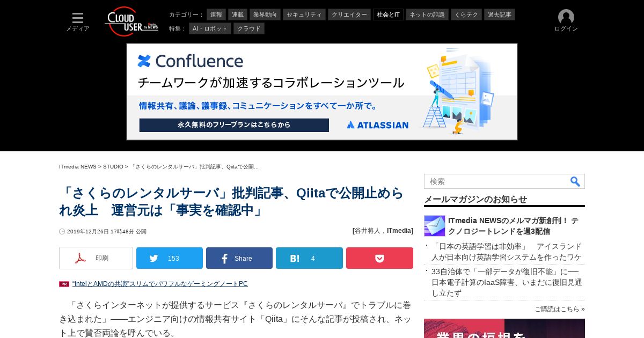
Task: Open 33自治体で一部データが復旧不能 article link
Action: (x=507, y=282)
